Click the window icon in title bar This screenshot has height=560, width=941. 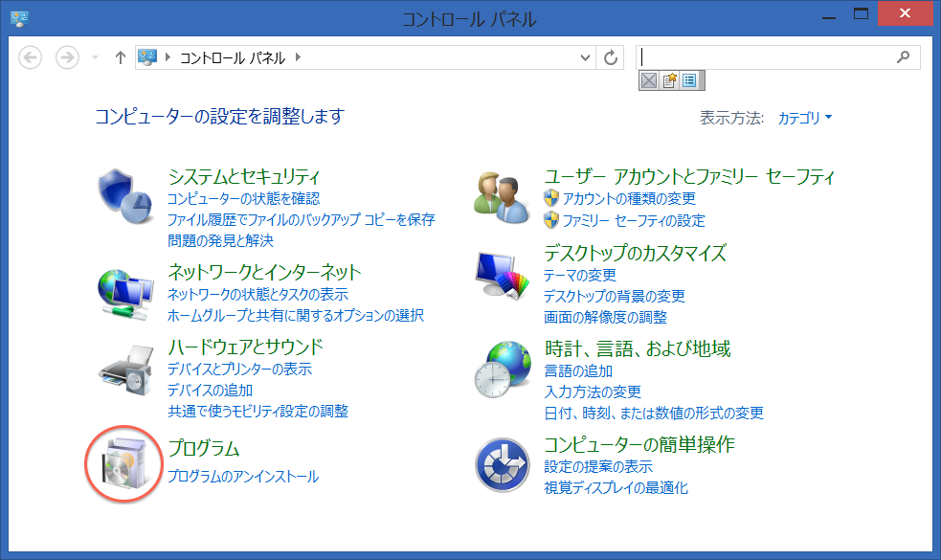[20, 18]
